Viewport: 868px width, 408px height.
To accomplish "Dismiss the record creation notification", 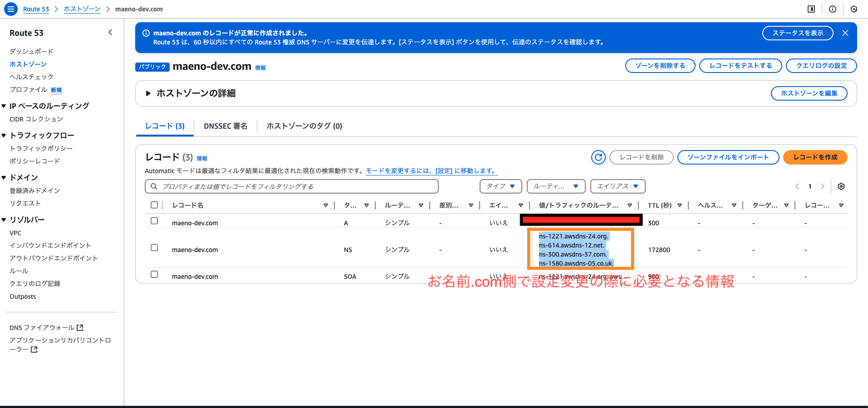I will [x=845, y=33].
